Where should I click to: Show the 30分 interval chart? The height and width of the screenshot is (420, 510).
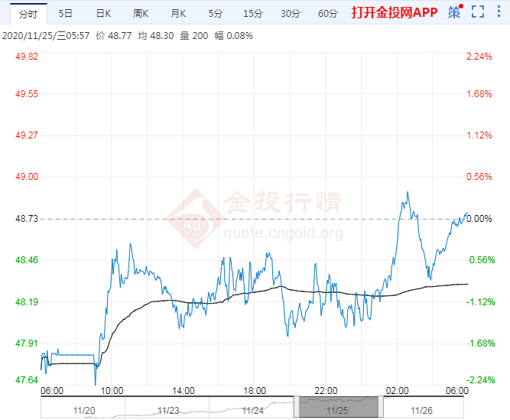(x=291, y=13)
